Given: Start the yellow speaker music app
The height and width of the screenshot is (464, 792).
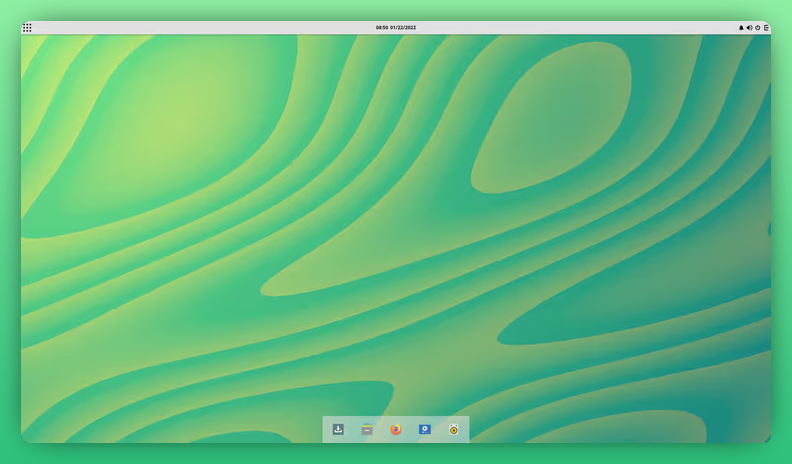Looking at the screenshot, I should tap(453, 429).
